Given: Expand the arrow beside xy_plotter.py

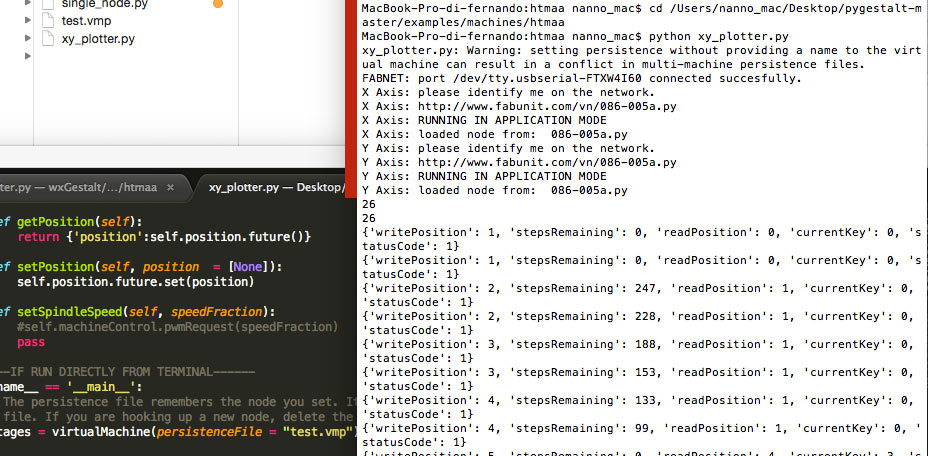Looking at the screenshot, I should click(28, 38).
